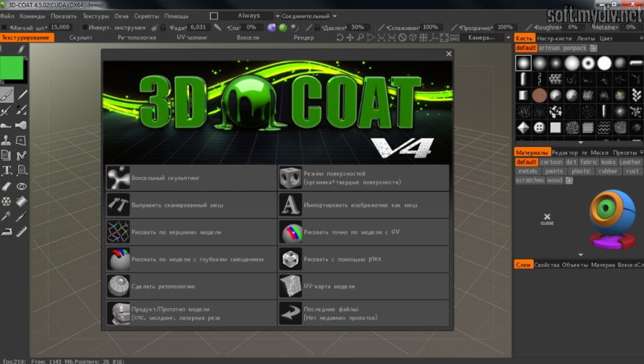644x364 pixels.
Task: Toggle the Мягкий штрих checkbox
Action: (x=4, y=27)
